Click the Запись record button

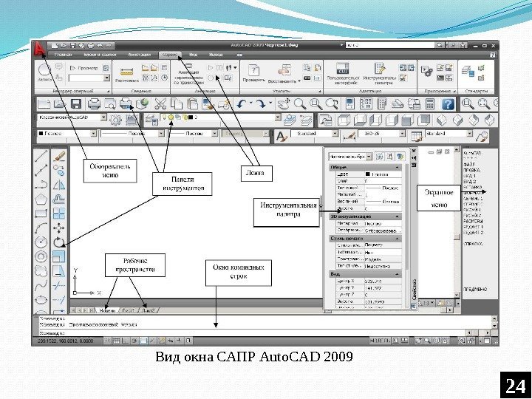tap(45, 72)
